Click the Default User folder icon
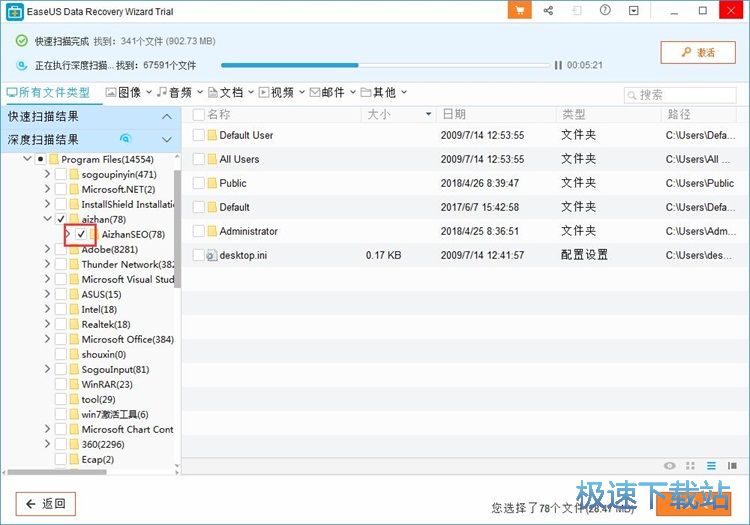 pyautogui.click(x=212, y=135)
